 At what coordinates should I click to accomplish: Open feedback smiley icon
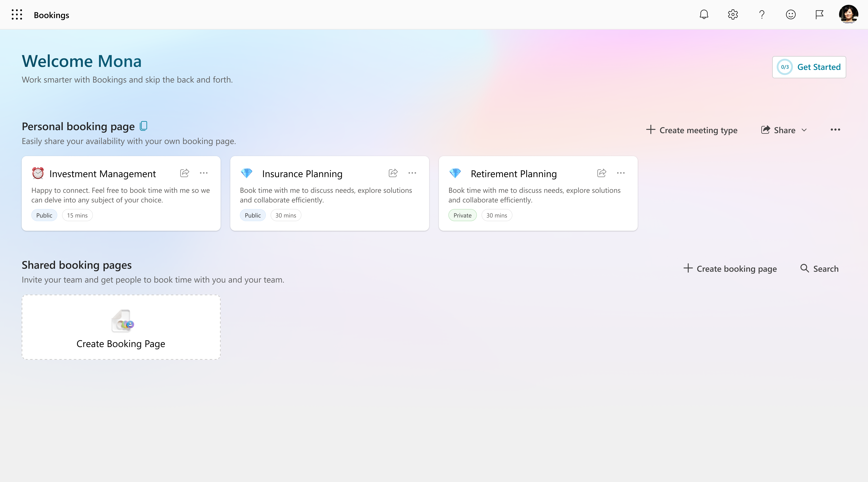click(791, 14)
